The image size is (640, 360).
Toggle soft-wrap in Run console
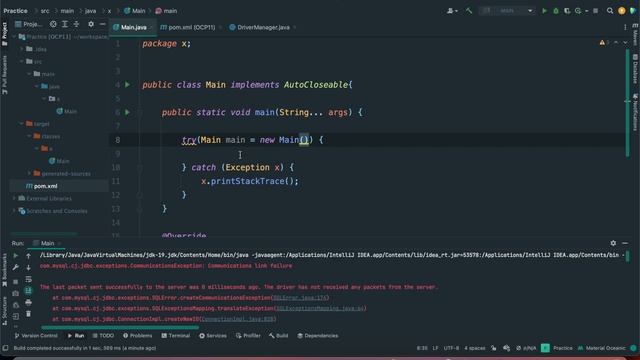(x=28, y=279)
